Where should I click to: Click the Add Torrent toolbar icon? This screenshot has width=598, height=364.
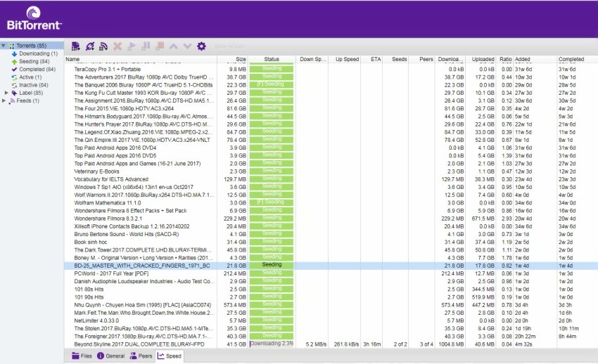pyautogui.click(x=75, y=46)
